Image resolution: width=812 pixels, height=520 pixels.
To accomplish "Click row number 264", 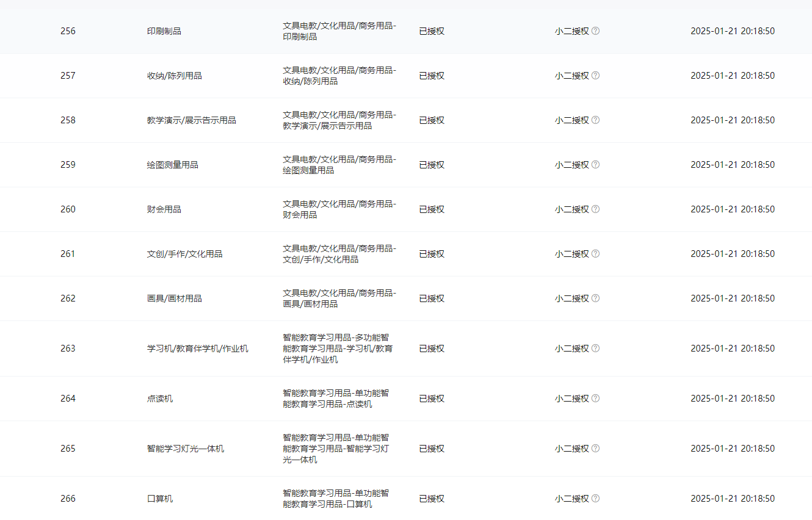I will pos(68,399).
